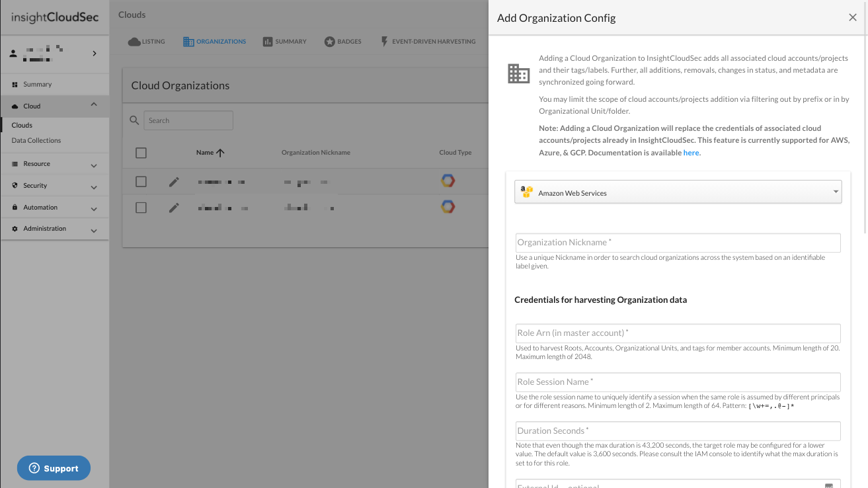The height and width of the screenshot is (488, 868).
Task: Click the Automation lock icon
Action: tap(15, 207)
